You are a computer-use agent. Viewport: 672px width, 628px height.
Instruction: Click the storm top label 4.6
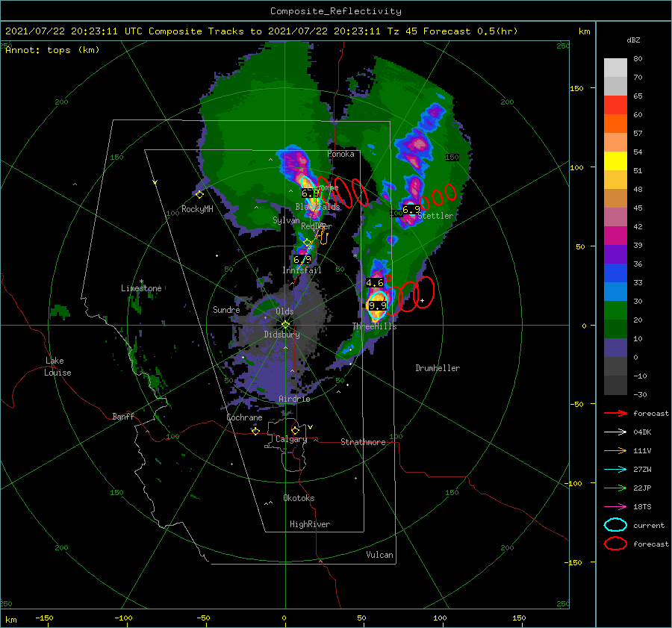[375, 283]
